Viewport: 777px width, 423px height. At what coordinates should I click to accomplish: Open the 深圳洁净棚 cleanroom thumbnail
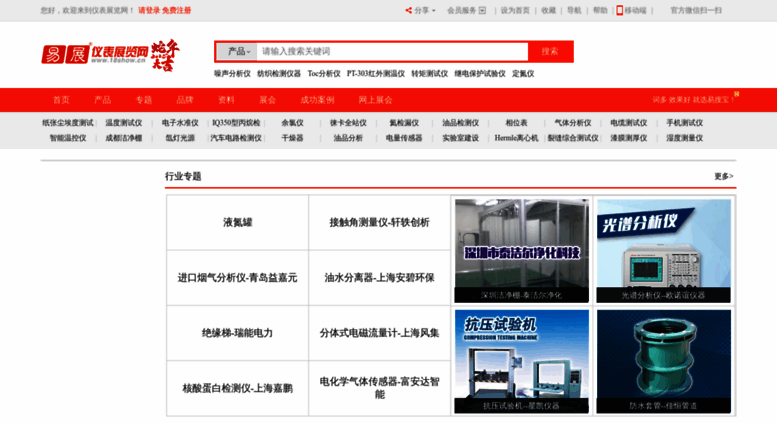click(522, 251)
